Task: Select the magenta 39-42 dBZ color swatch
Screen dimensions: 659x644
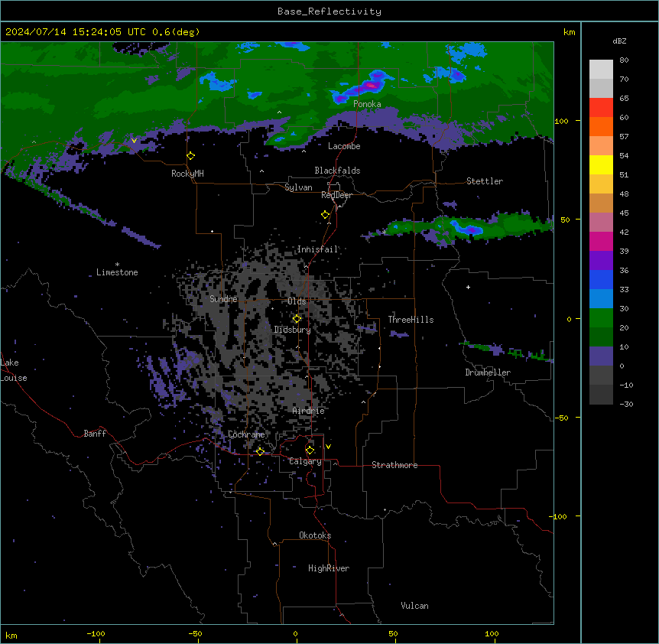Action: tap(601, 241)
